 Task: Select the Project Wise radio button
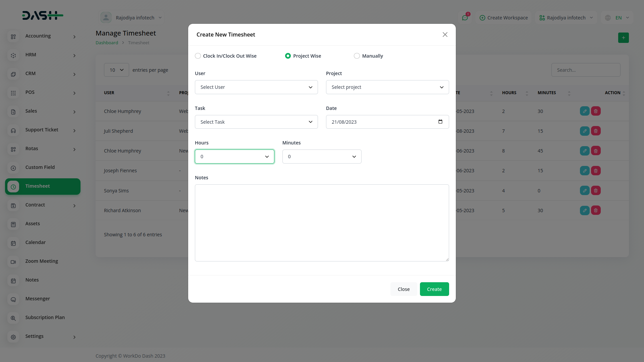288,56
